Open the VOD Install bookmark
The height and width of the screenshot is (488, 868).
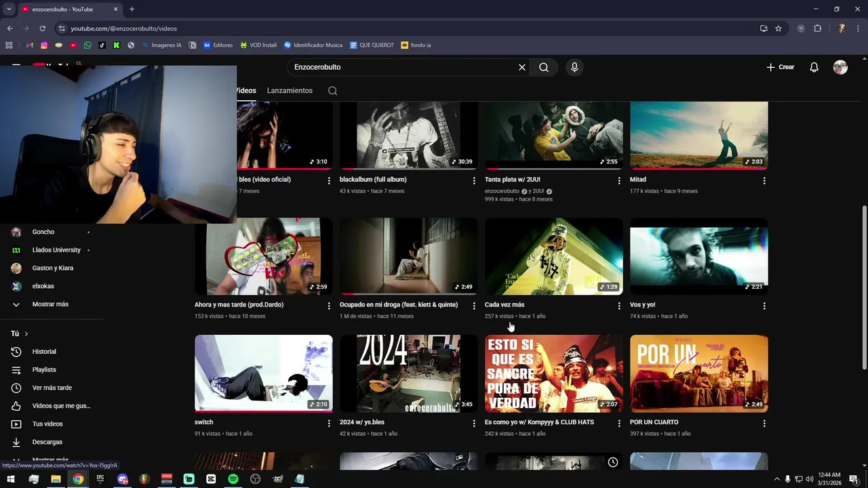[x=258, y=45]
